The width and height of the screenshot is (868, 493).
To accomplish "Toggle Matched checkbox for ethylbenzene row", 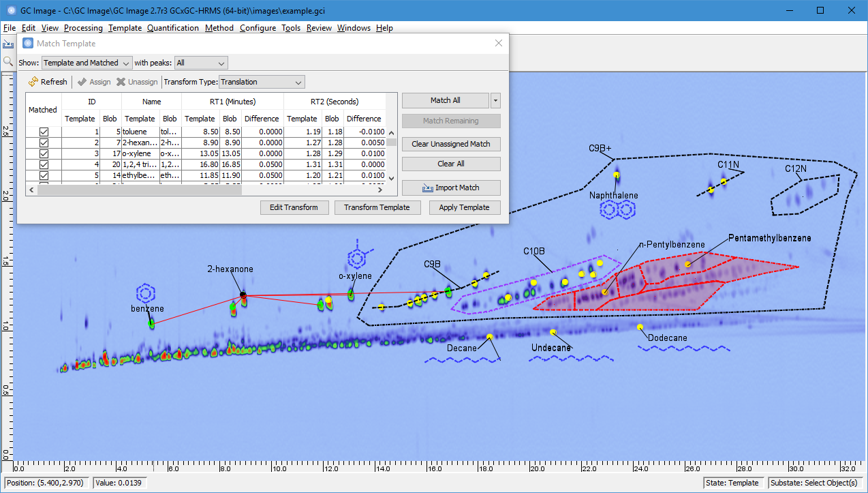I will click(44, 175).
